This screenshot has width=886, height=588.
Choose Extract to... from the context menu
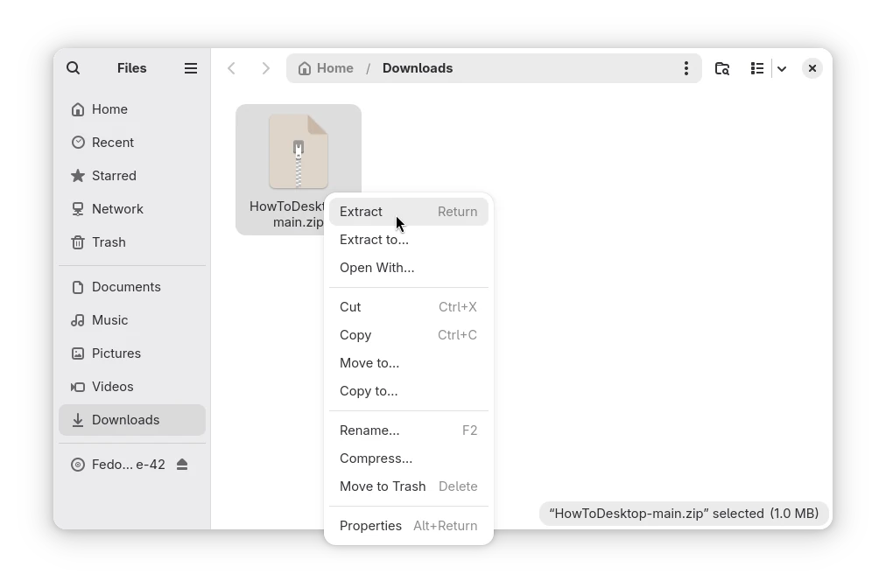point(409,240)
